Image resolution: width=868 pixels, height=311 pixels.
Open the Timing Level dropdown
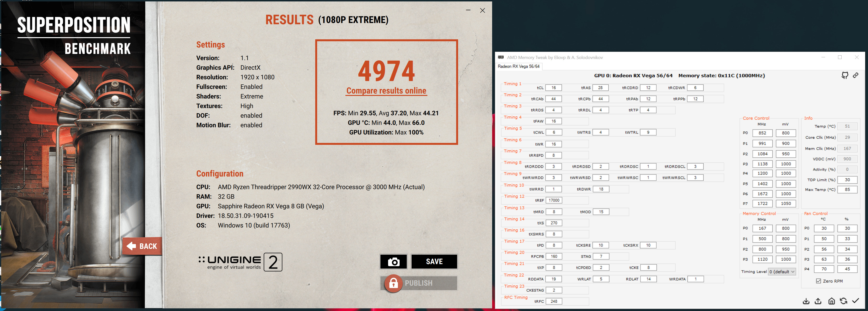tap(782, 272)
